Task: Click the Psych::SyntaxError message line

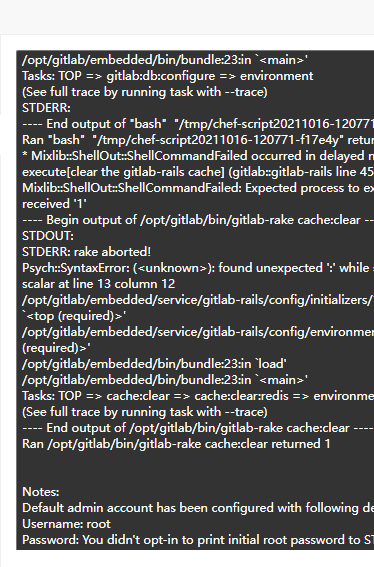Action: pos(198,268)
